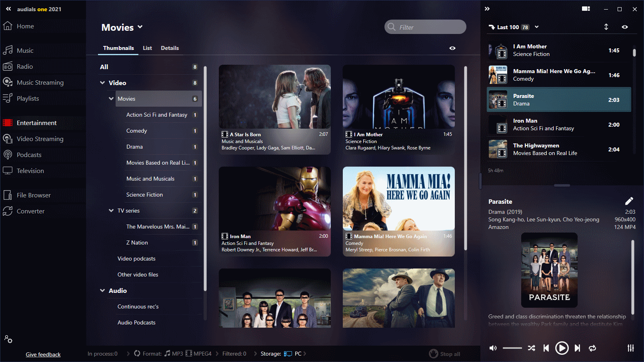Click the Stop all button
Screen dimensions: 644x362
(x=444, y=354)
